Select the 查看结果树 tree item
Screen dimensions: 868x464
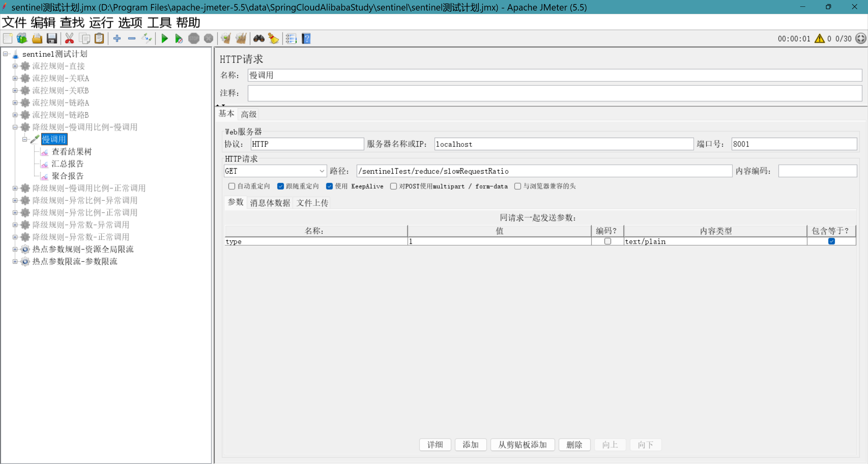tap(72, 151)
